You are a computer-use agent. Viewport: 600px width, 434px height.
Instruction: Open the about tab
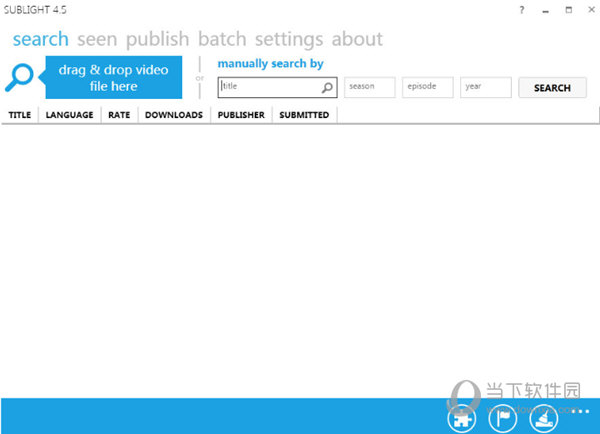coord(357,39)
